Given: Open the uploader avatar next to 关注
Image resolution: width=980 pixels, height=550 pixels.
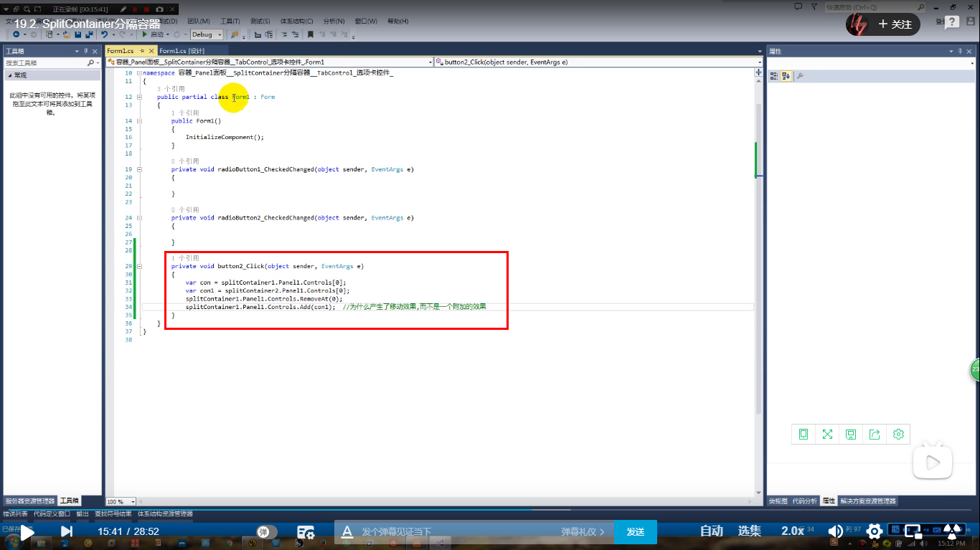Looking at the screenshot, I should (x=857, y=24).
